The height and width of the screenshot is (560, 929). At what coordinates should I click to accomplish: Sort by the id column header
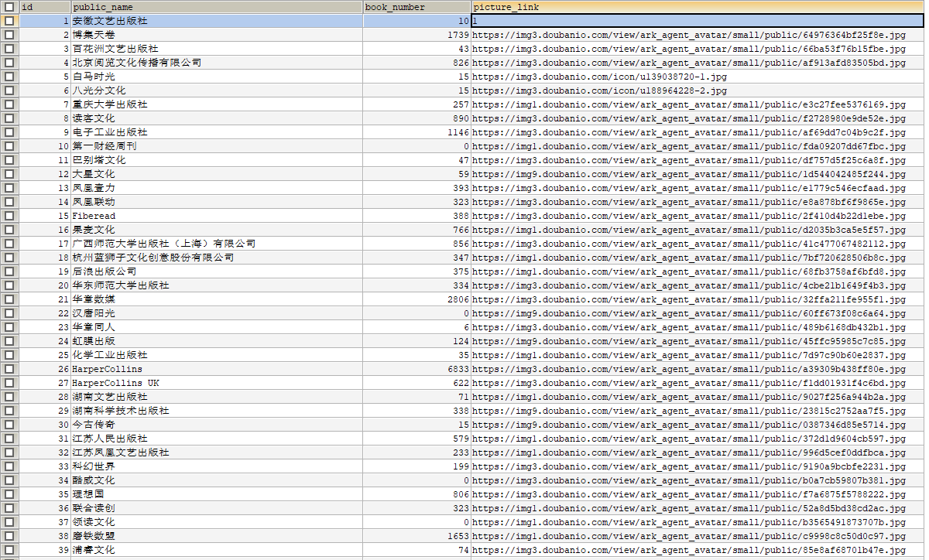(x=45, y=7)
